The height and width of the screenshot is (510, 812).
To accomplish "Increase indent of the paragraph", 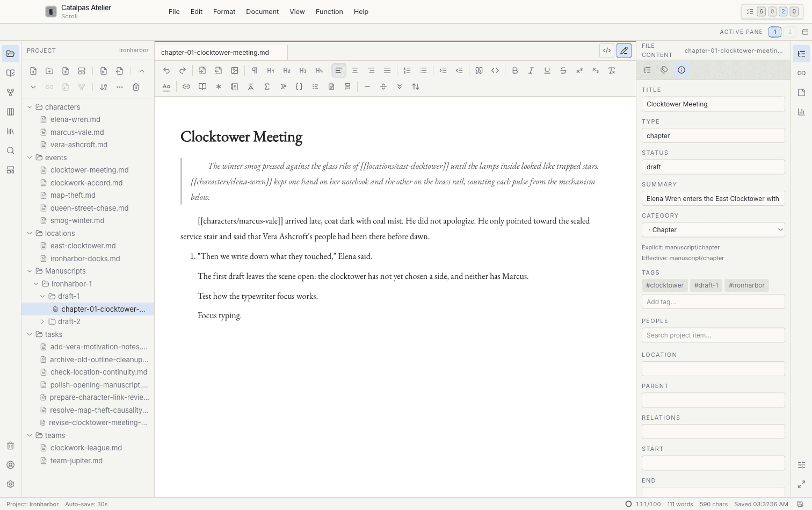I will point(443,70).
